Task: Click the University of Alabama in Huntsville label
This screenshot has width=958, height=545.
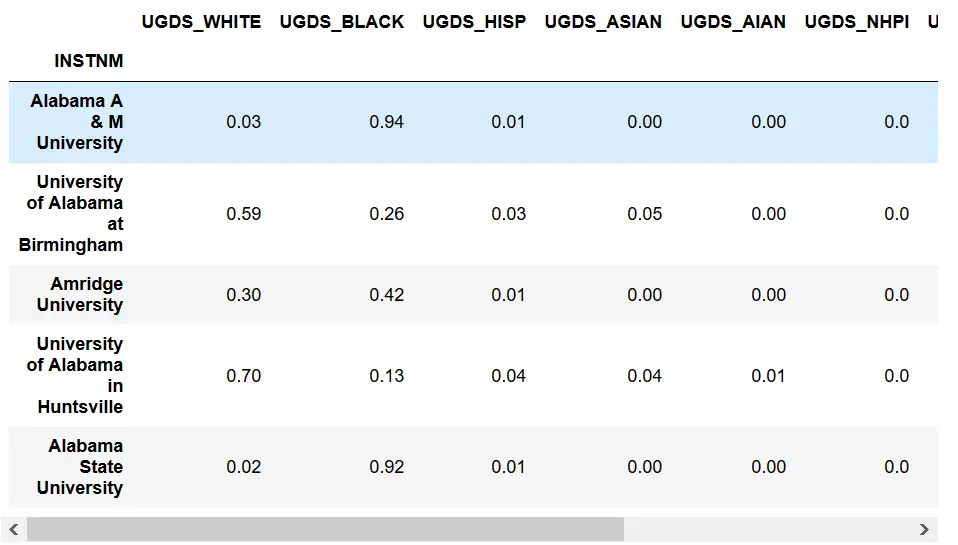Action: tap(76, 375)
